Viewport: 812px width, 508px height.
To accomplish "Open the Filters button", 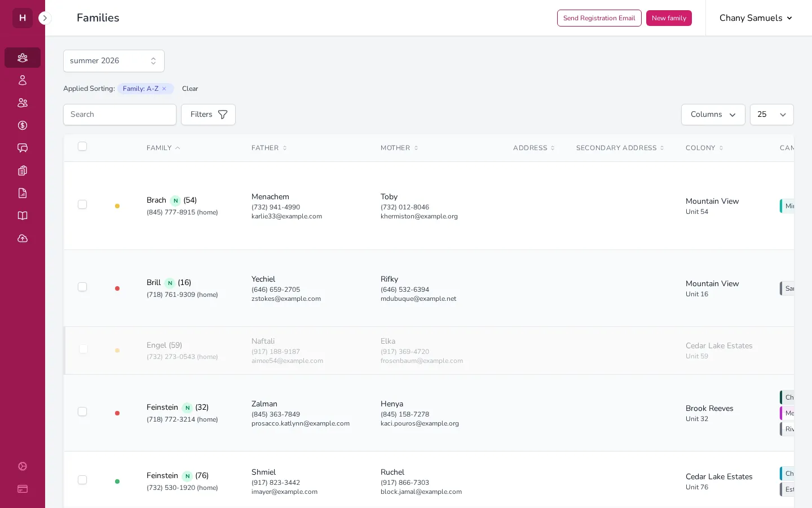I will pos(208,115).
